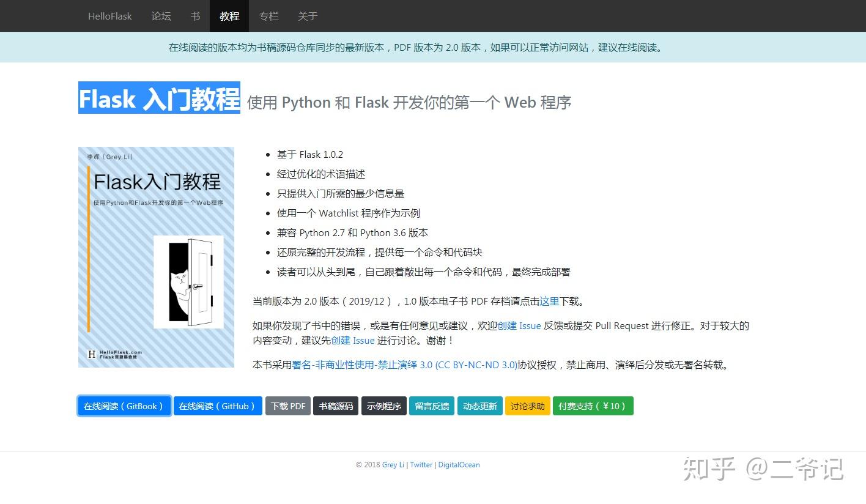Click the 下载 PDF button
Image resolution: width=866 pixels, height=504 pixels.
[288, 406]
